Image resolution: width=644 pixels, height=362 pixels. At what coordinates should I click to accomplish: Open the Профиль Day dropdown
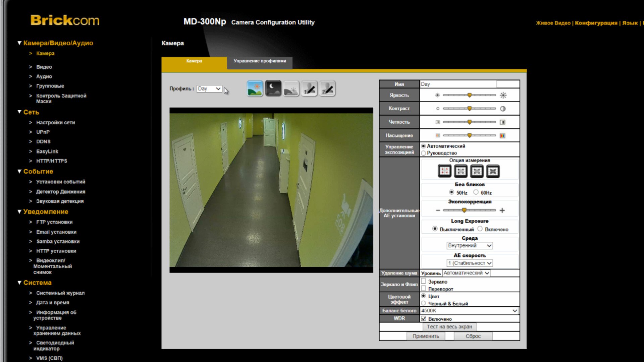(209, 89)
